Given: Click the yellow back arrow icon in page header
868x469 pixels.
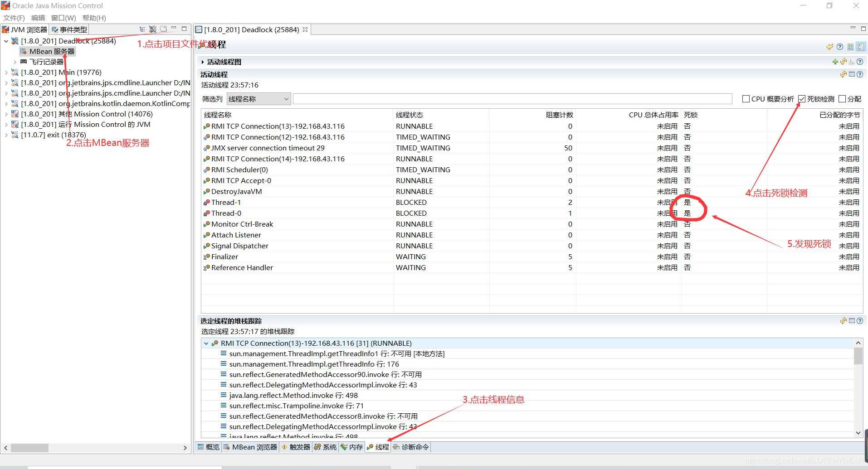Looking at the screenshot, I should click(829, 47).
